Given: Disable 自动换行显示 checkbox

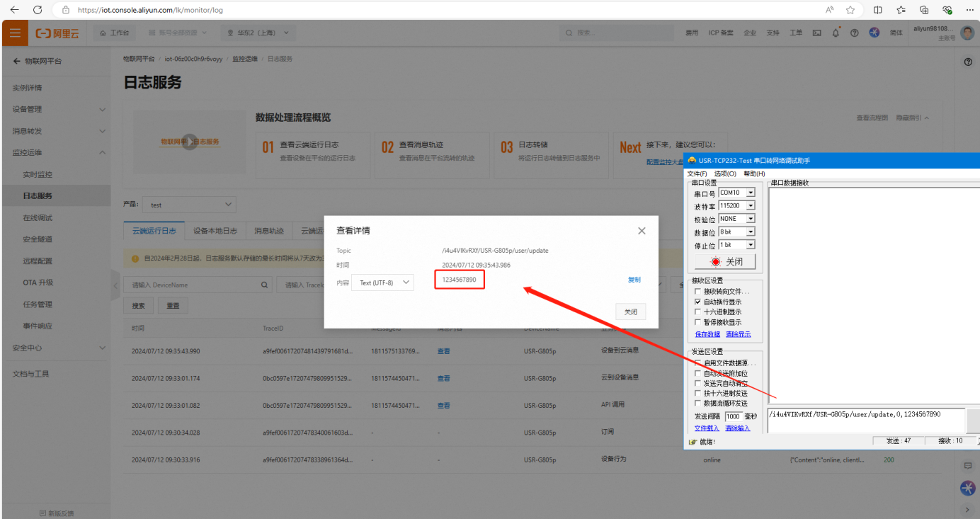Looking at the screenshot, I should pyautogui.click(x=698, y=302).
